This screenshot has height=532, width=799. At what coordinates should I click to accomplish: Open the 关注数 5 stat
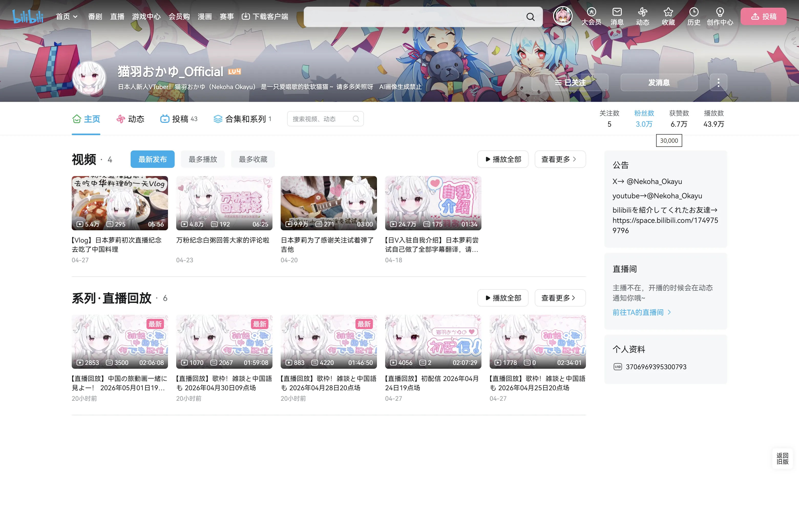[x=609, y=119]
